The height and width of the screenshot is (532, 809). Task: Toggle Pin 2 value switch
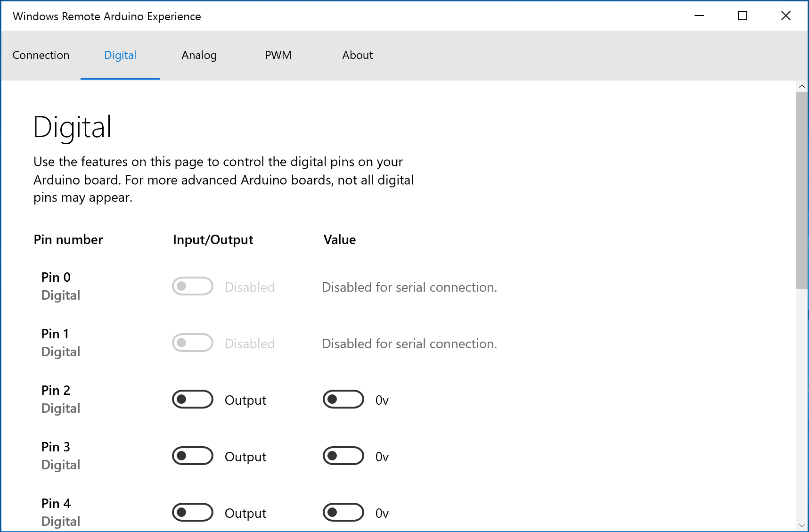tap(343, 400)
